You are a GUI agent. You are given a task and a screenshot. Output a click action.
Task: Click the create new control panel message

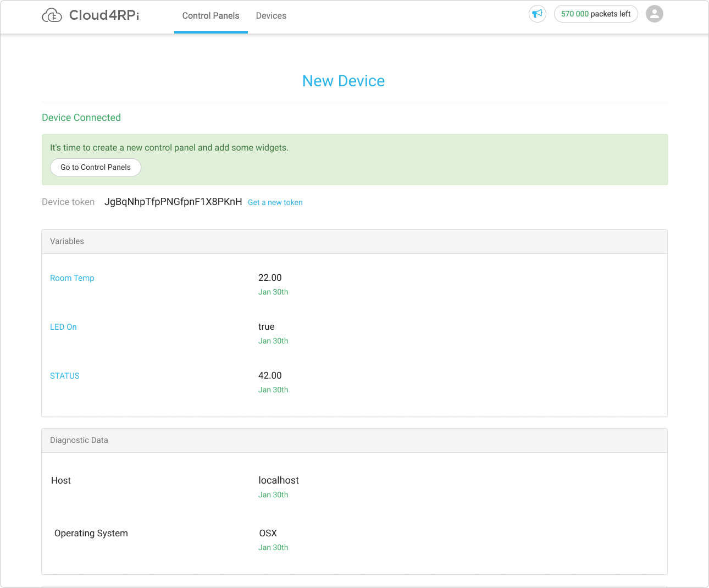[x=169, y=147]
